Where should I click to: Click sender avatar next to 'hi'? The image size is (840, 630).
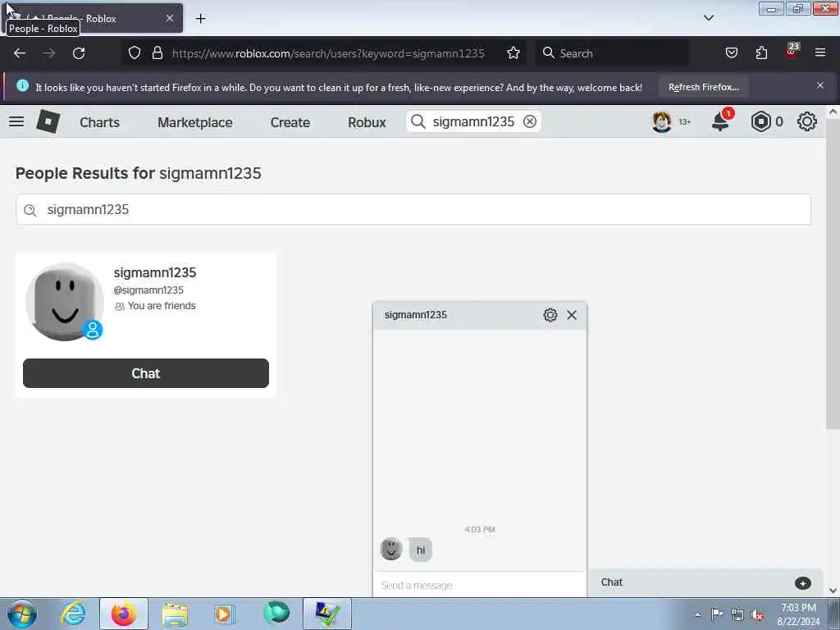pos(391,549)
